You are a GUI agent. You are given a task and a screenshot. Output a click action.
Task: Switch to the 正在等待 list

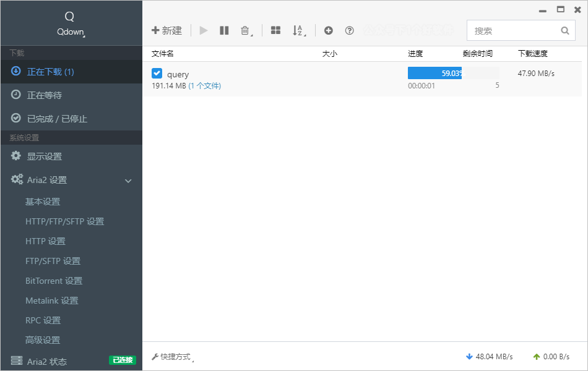tap(44, 95)
